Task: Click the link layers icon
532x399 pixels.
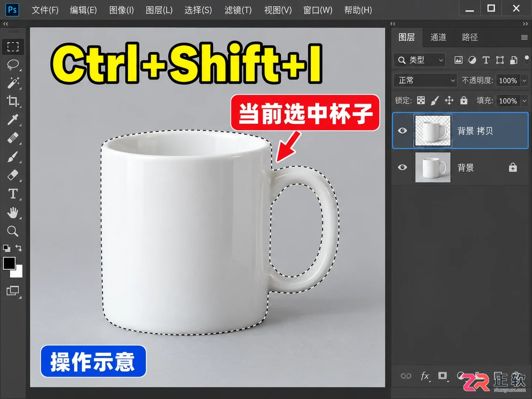Action: tap(406, 376)
